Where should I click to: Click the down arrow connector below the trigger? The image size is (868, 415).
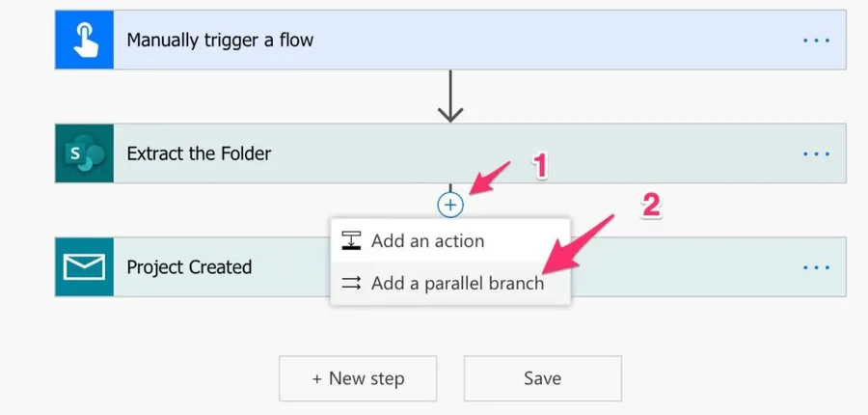pos(450,101)
